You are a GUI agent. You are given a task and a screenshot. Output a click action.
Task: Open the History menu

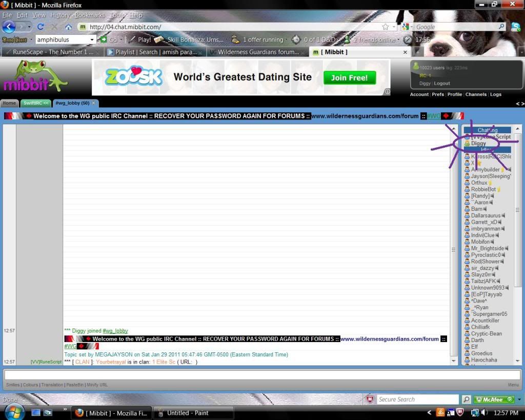pos(60,15)
